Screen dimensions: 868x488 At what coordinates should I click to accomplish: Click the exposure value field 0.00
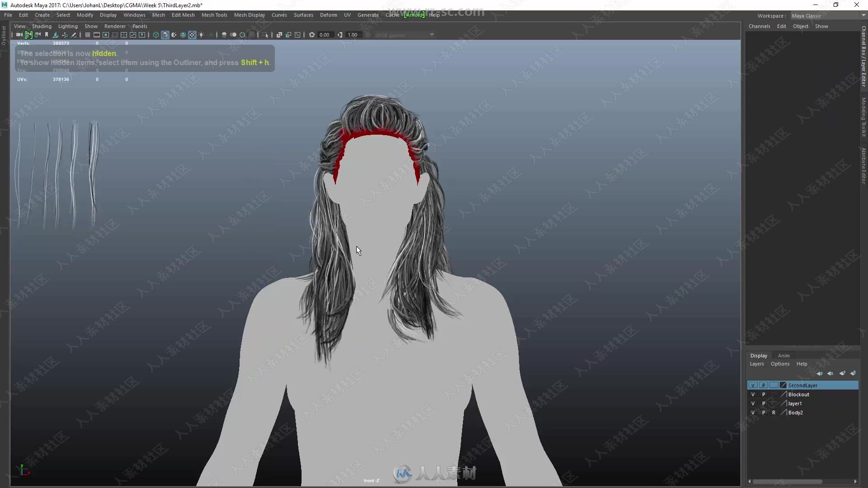[325, 35]
